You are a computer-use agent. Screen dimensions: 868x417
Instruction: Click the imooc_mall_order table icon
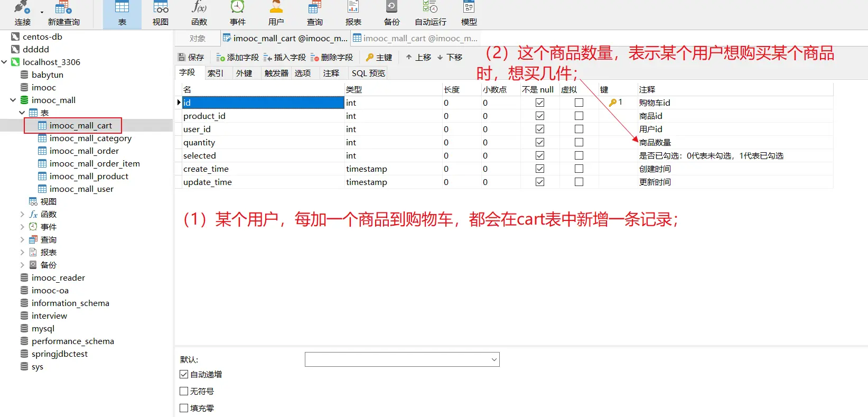coord(42,151)
